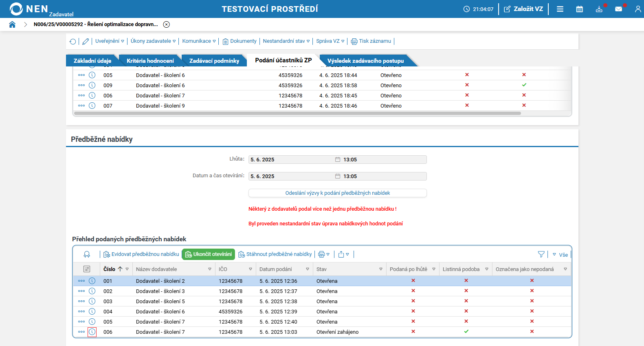
Task: Open filter for Název dodavatele column
Action: coord(210,269)
